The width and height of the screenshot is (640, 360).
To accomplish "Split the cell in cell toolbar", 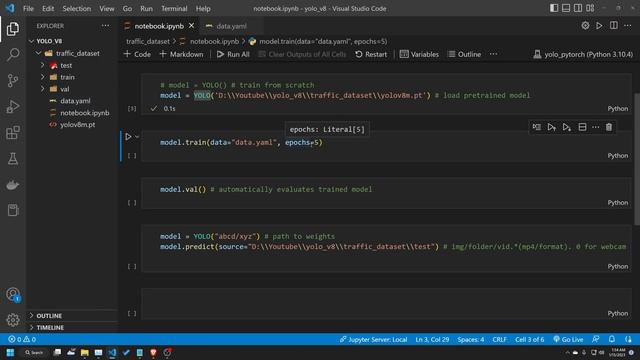I will coord(582,127).
